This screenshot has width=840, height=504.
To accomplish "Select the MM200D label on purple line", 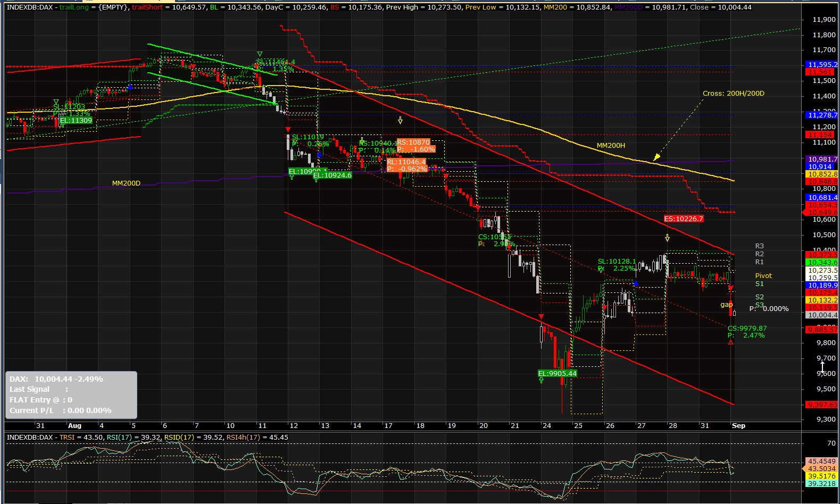I will tap(126, 183).
